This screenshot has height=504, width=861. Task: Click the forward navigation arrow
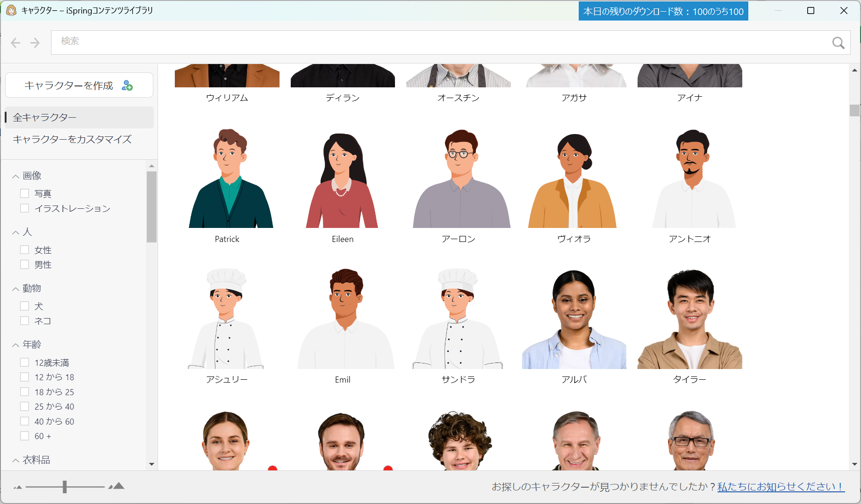pyautogui.click(x=34, y=43)
